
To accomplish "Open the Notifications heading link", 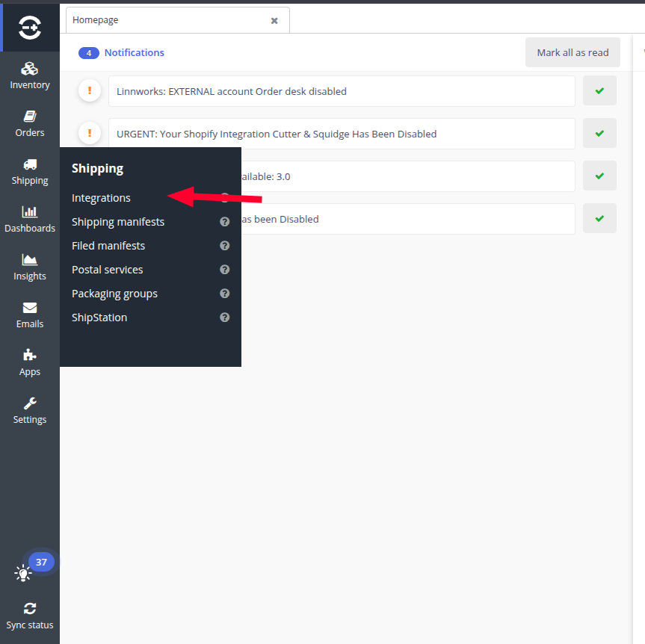I will click(134, 52).
